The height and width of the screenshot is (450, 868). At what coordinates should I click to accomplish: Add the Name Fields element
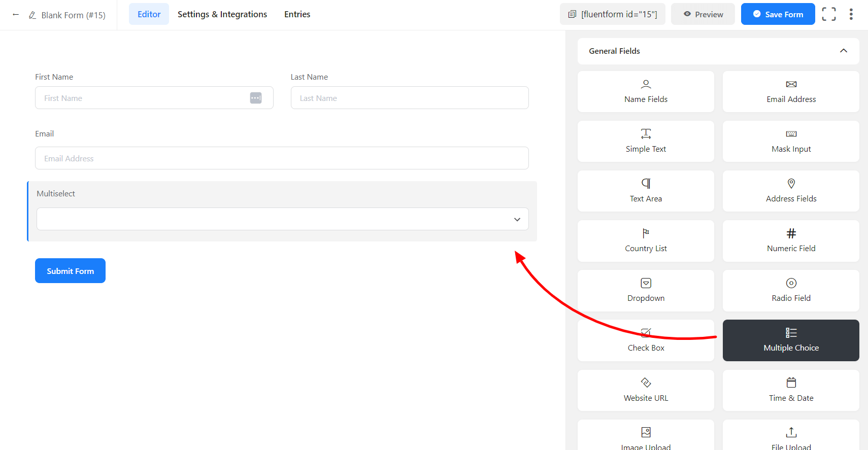(x=646, y=92)
